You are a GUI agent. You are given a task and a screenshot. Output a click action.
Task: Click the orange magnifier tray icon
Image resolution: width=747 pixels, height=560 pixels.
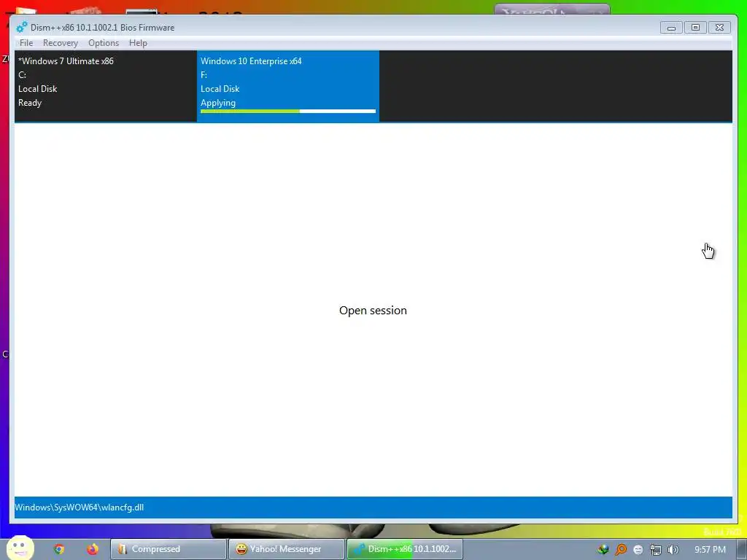(x=621, y=550)
